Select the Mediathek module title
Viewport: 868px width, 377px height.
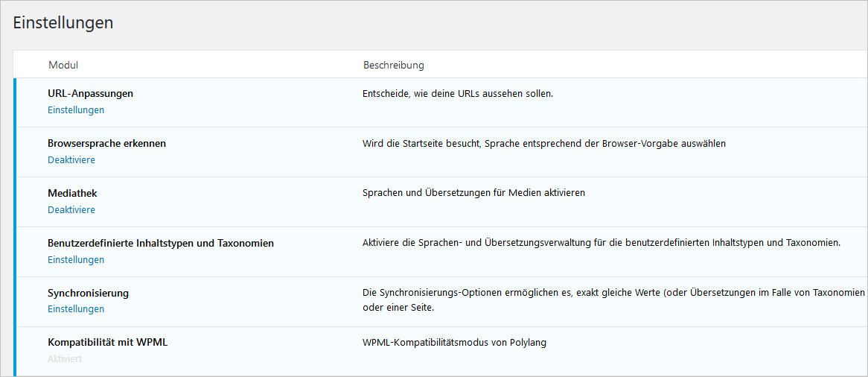(72, 194)
